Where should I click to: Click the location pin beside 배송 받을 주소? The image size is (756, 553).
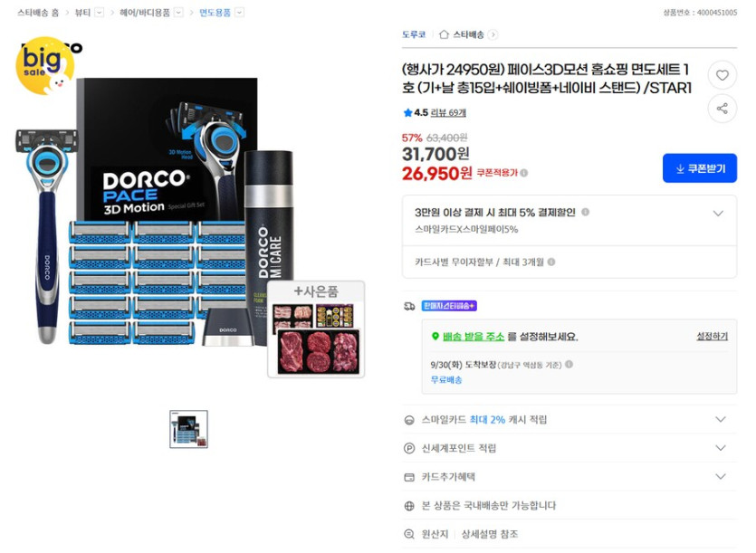(435, 337)
